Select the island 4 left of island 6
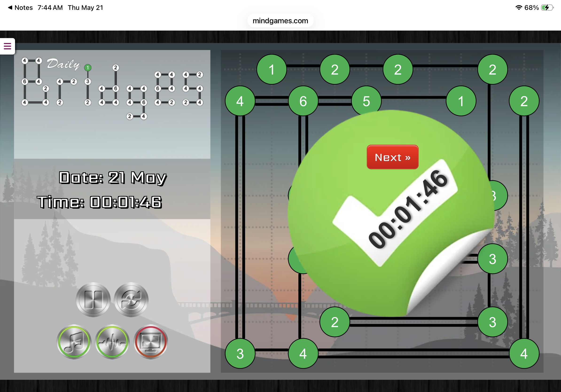 click(x=240, y=101)
